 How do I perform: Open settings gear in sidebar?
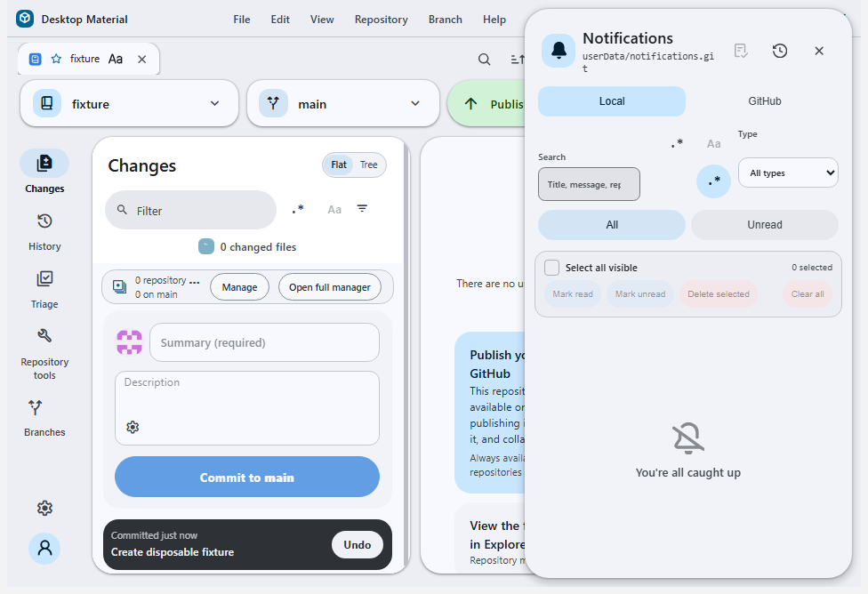click(x=44, y=509)
